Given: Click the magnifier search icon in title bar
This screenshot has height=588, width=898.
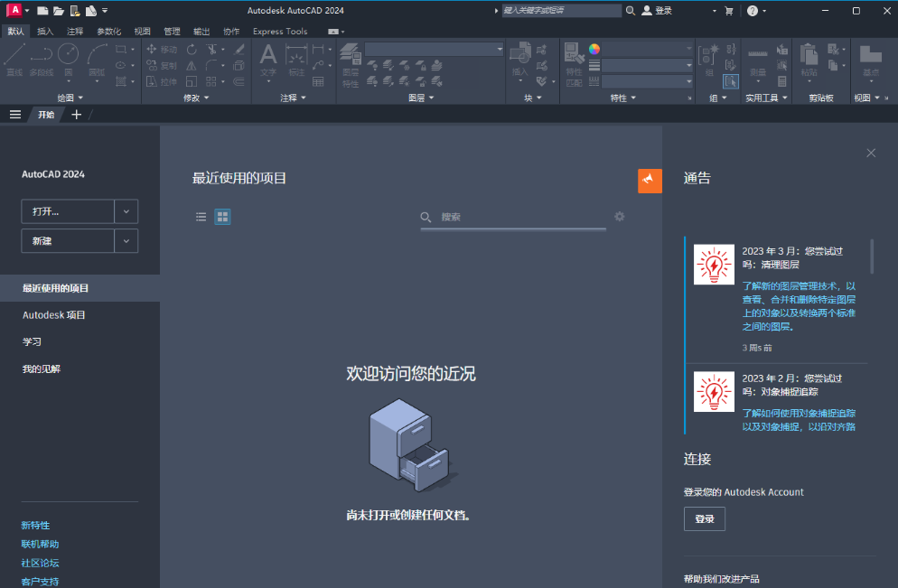Looking at the screenshot, I should click(x=630, y=10).
